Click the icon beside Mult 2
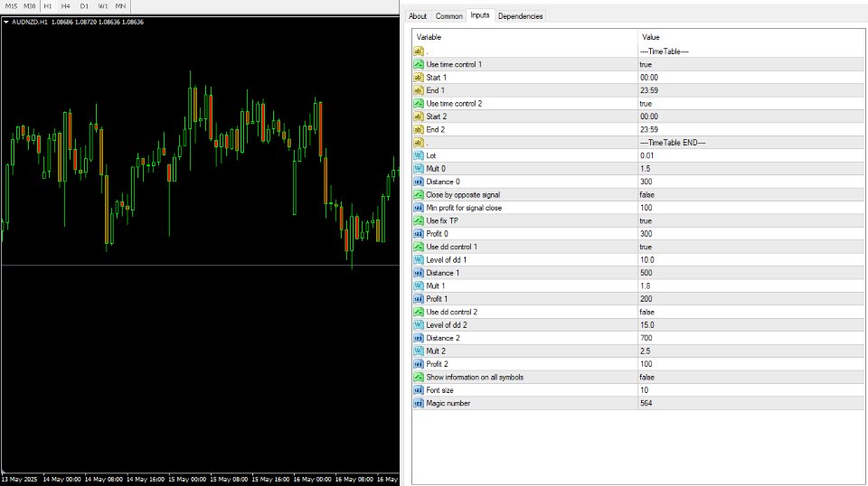This screenshot has width=868, height=486. point(419,350)
